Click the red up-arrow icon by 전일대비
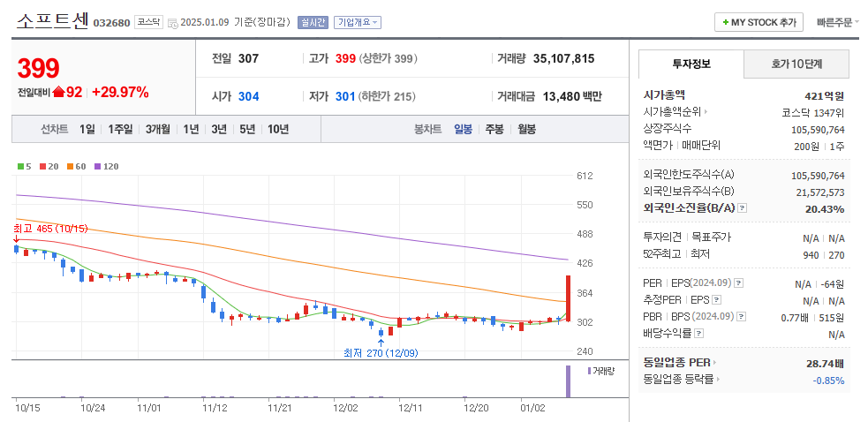The height and width of the screenshot is (422, 868). [58, 93]
